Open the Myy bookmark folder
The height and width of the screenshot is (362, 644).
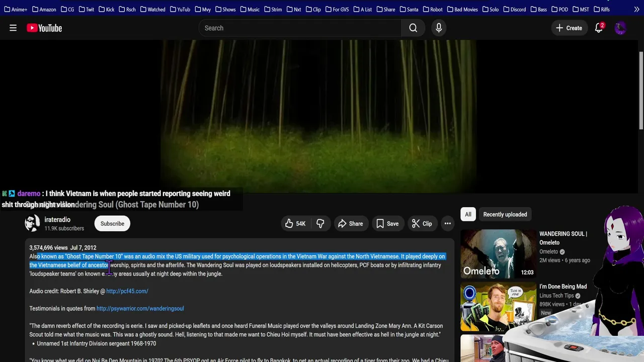(203, 9)
